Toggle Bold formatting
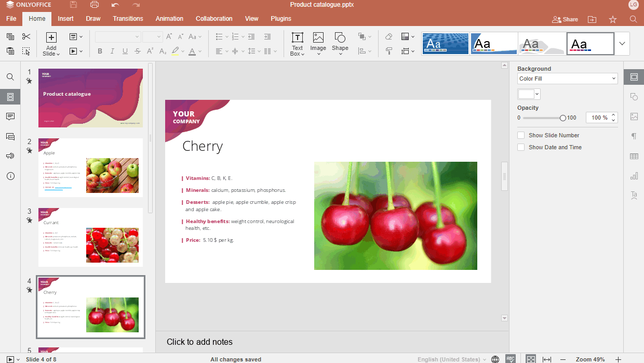Screen dimensions: 644x363 (100, 51)
